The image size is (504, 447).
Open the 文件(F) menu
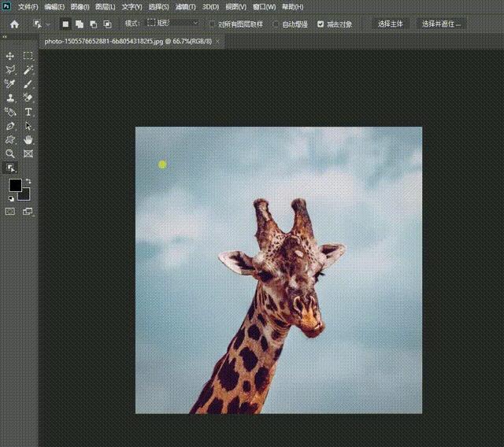[28, 7]
